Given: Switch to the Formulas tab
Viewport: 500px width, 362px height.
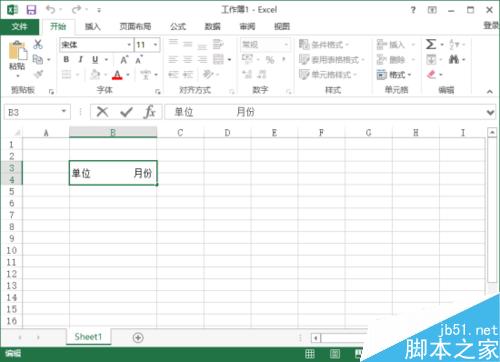Looking at the screenshot, I should [178, 27].
